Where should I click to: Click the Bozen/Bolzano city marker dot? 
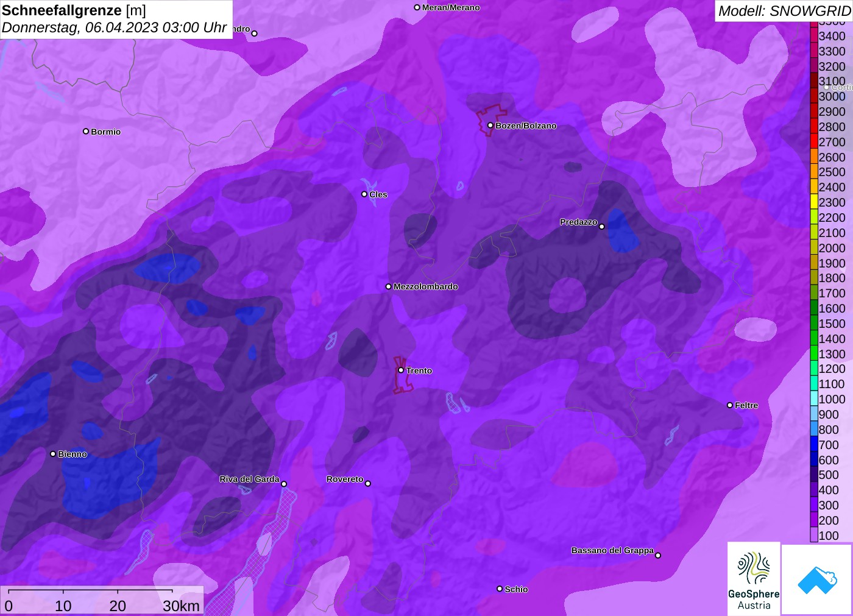tap(490, 126)
